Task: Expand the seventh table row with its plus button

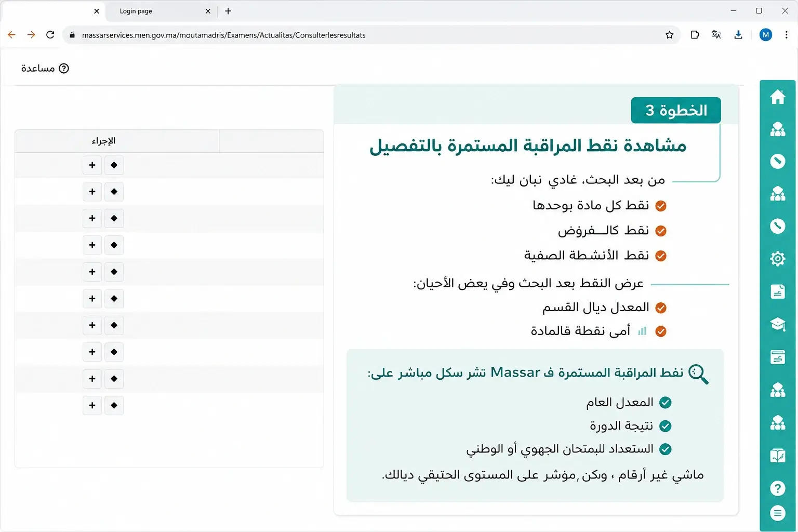Action: 92,325
